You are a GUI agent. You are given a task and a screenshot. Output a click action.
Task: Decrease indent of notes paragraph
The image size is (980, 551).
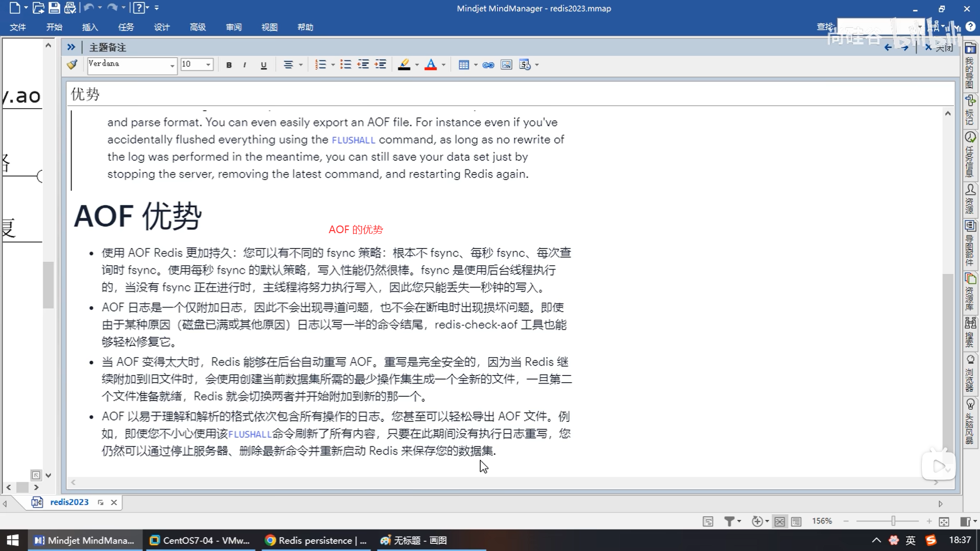(363, 65)
